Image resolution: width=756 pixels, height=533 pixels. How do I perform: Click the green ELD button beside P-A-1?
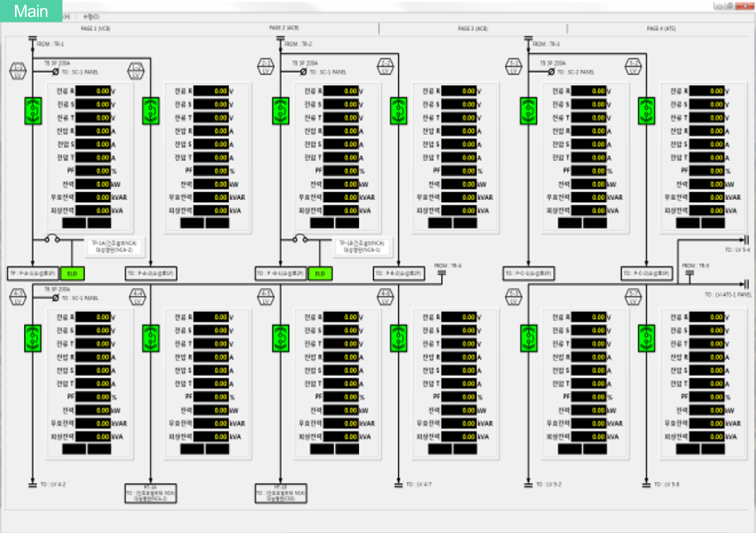pyautogui.click(x=72, y=273)
